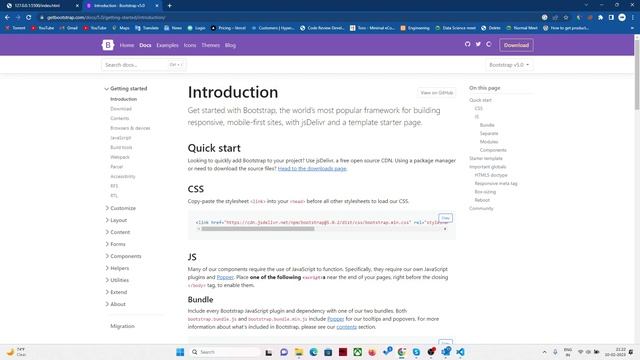Screen dimensions: 640x360
Task: Open Icons in the Bootstrap navbar
Action: 190,45
